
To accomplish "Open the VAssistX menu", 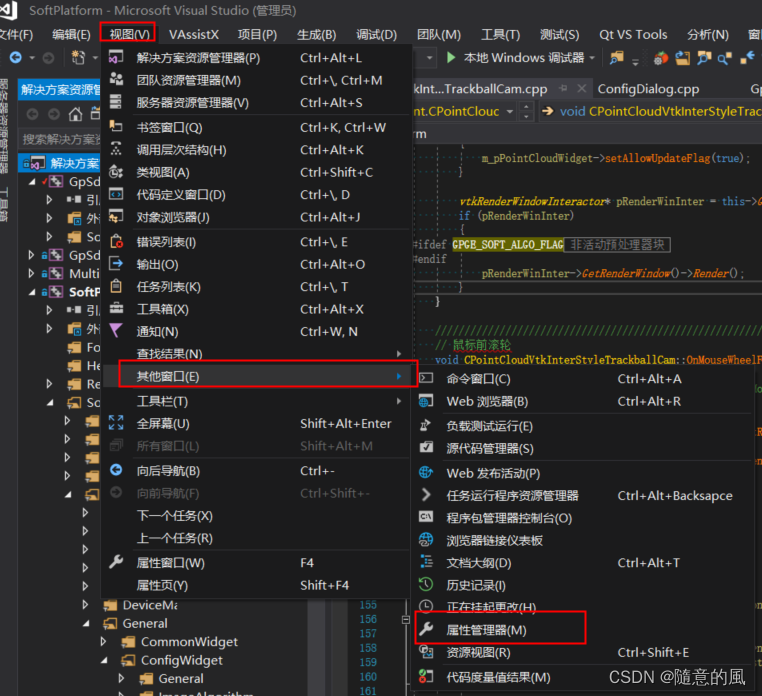I will (193, 35).
